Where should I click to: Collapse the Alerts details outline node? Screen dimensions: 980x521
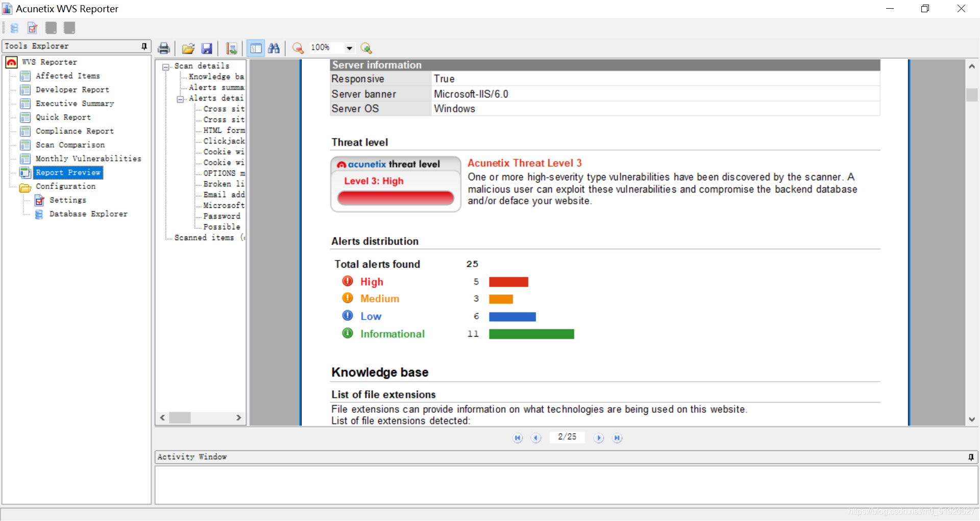point(180,99)
